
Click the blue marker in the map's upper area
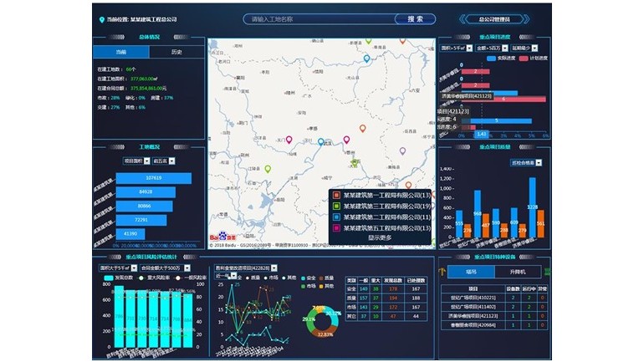tap(367, 59)
